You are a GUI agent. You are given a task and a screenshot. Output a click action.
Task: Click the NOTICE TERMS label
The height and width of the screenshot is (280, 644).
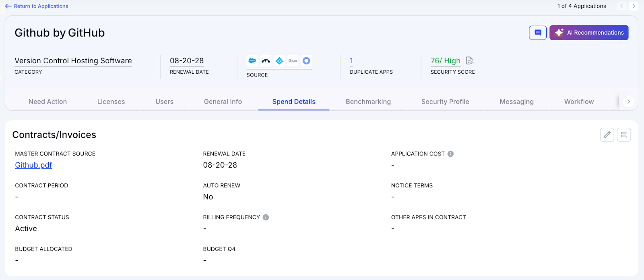click(x=412, y=186)
